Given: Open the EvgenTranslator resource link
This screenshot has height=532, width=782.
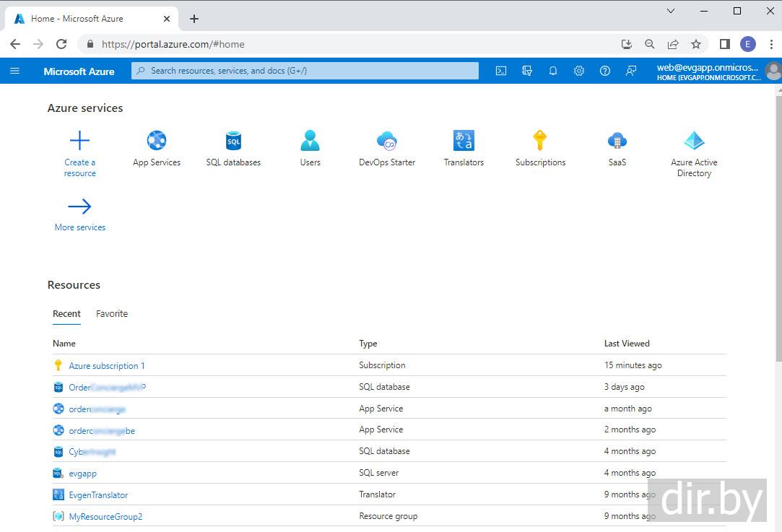Looking at the screenshot, I should pos(98,494).
